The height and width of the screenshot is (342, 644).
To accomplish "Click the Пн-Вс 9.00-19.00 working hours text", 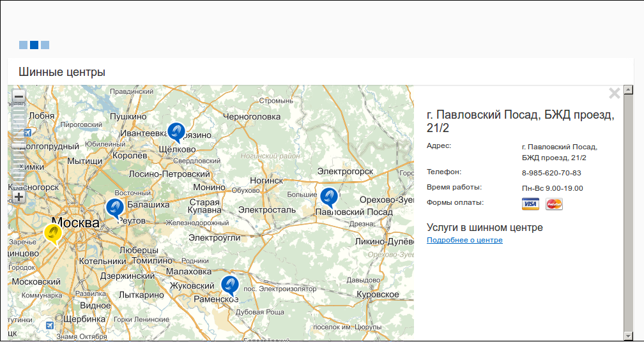I will [553, 189].
